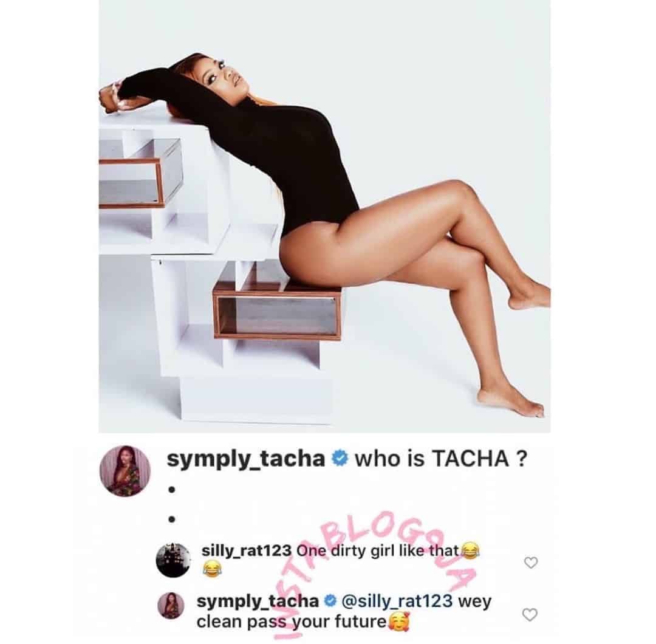This screenshot has width=656, height=644.
Task: Open symply_tacha's profile picture next to caption
Action: 125,471
